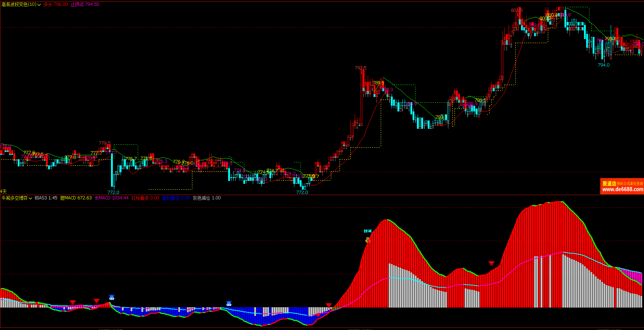Click the cyan signal marker above money bag
This screenshot has width=644, height=330.
click(368, 231)
